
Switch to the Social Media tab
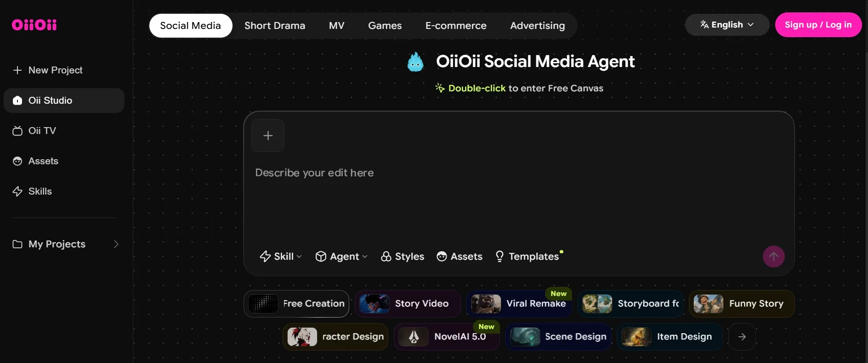191,26
